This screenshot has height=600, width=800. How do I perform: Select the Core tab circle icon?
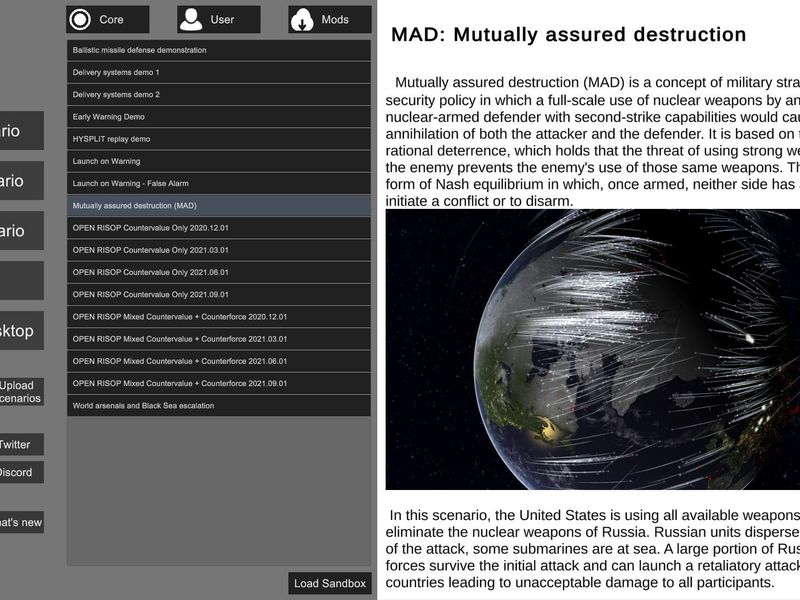80,19
